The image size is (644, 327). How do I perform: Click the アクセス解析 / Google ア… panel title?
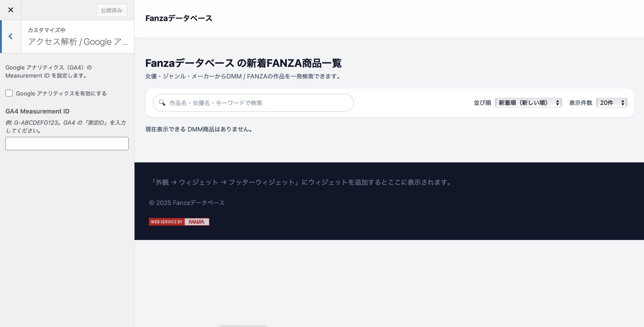click(x=78, y=42)
